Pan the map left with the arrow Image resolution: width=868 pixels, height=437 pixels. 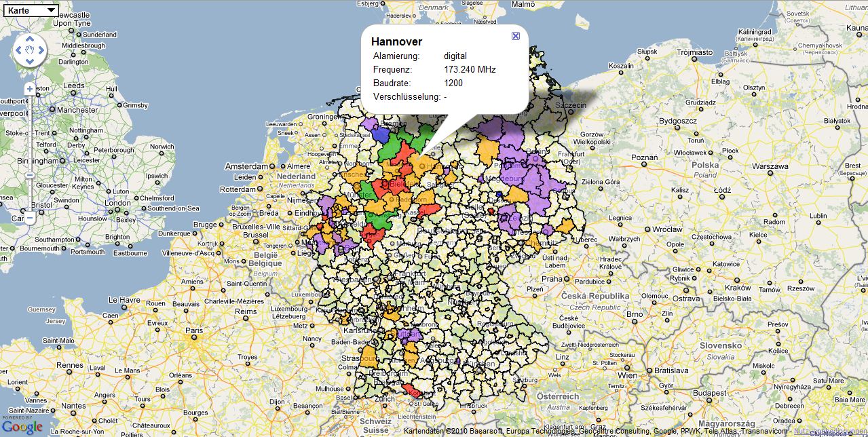[x=17, y=50]
